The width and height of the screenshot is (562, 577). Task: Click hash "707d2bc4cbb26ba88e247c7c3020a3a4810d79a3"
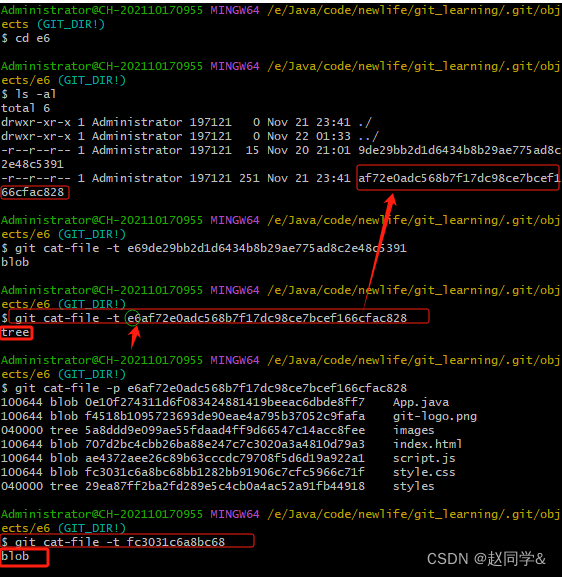point(225,444)
